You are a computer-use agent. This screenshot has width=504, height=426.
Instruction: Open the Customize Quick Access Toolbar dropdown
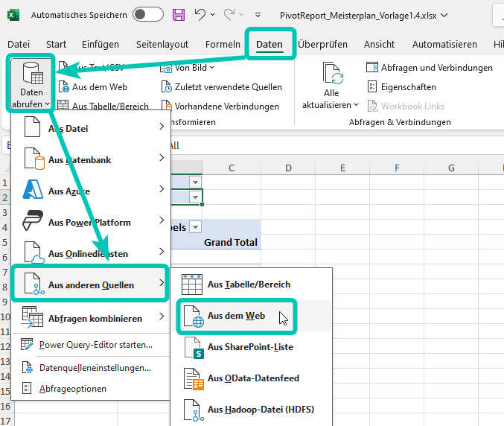pyautogui.click(x=258, y=15)
